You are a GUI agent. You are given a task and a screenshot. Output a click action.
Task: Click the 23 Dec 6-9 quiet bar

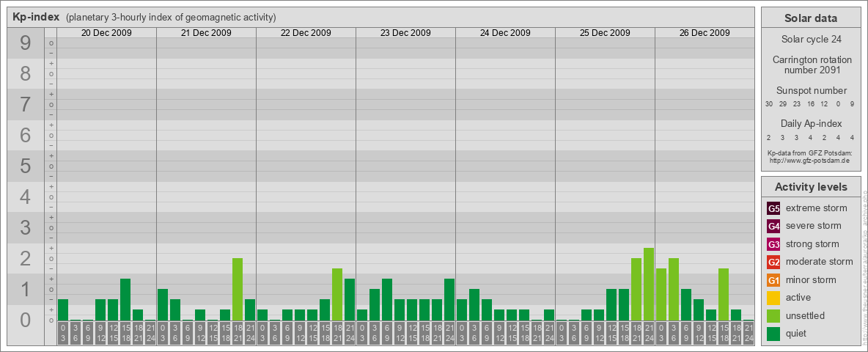[387, 299]
